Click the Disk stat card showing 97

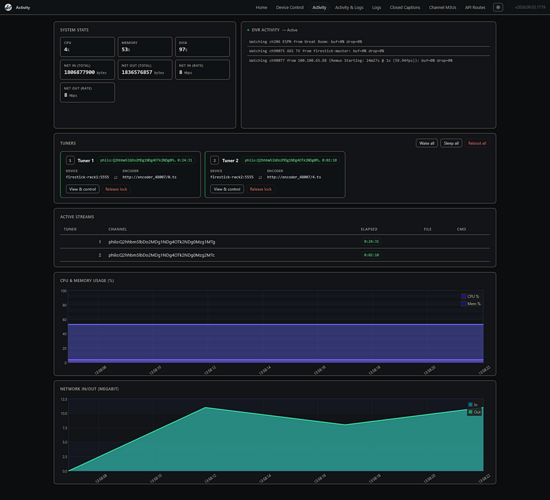[x=202, y=47]
